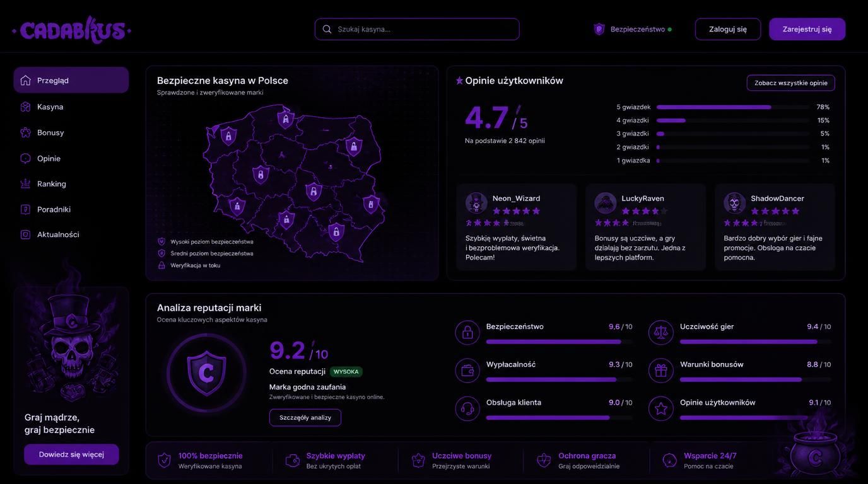Click the star icon beside Opinie użytkowników score
Viewport: 868px width, 484px height.
(x=661, y=408)
